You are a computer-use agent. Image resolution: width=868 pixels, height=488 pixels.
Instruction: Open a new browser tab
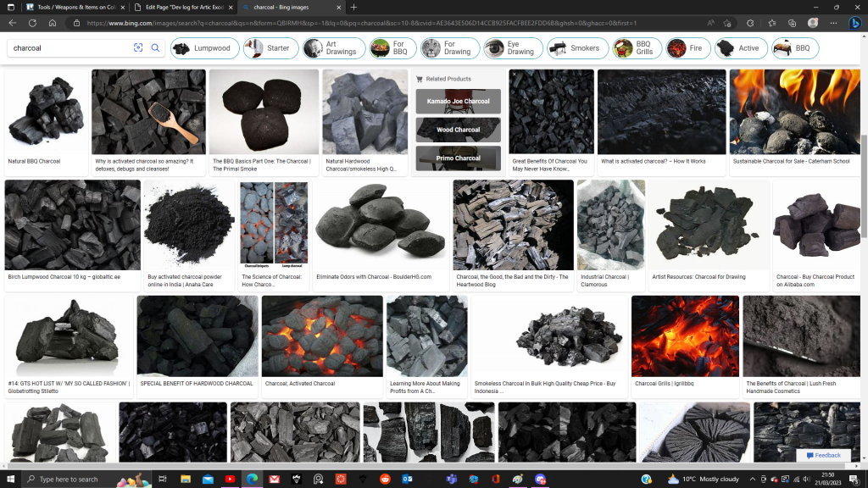pos(353,7)
